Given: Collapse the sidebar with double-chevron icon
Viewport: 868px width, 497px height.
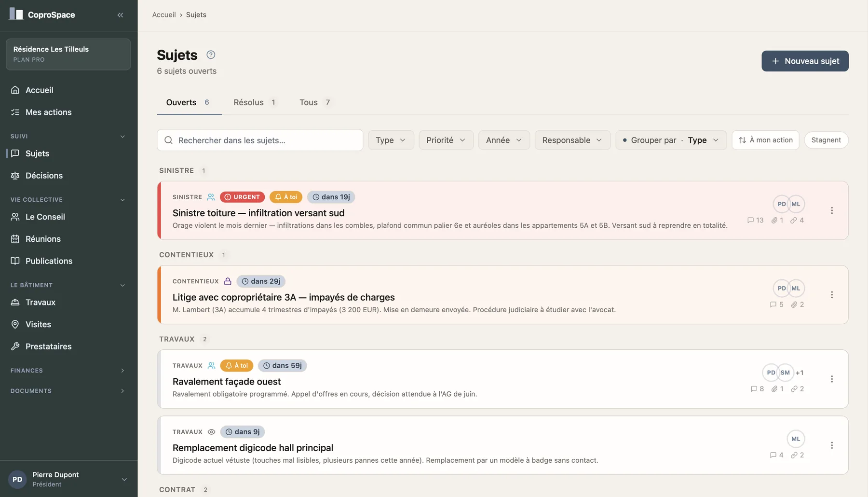Looking at the screenshot, I should pos(120,15).
